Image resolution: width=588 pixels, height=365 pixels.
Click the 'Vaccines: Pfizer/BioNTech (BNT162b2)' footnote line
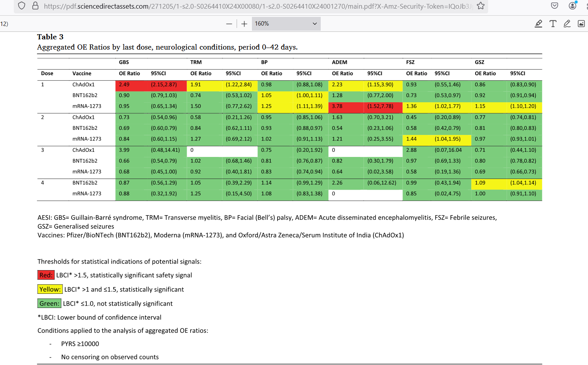(x=221, y=235)
